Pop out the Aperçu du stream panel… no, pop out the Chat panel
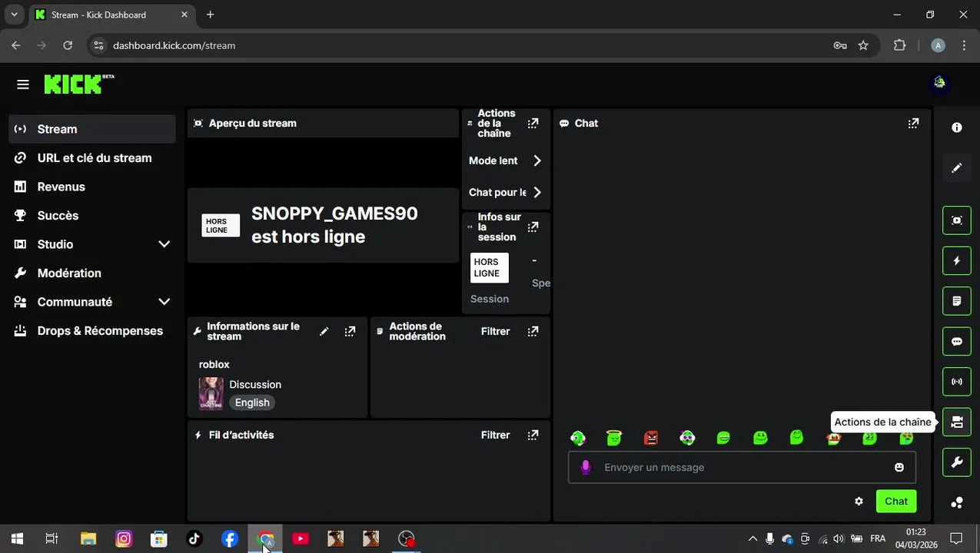Viewport: 980px width, 553px height. coord(913,123)
